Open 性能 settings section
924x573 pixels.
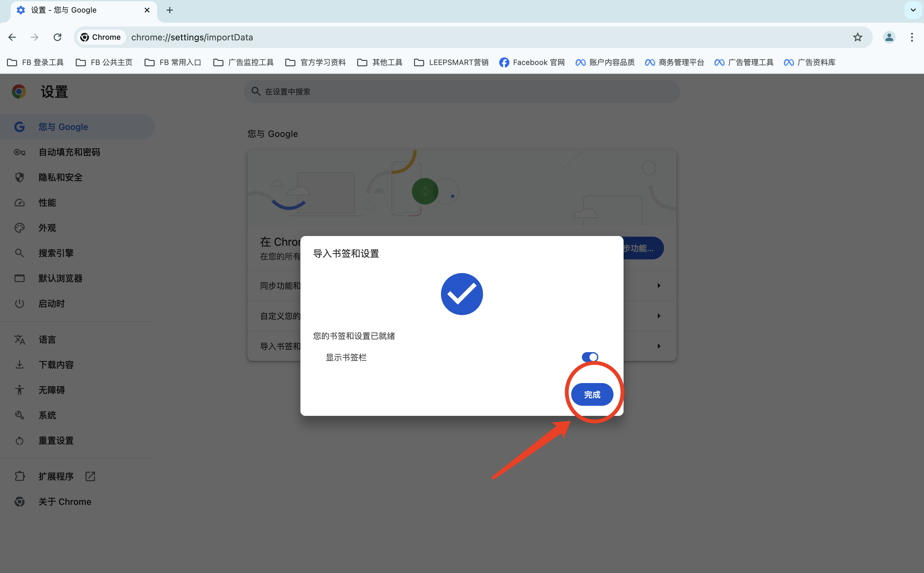click(x=77, y=202)
